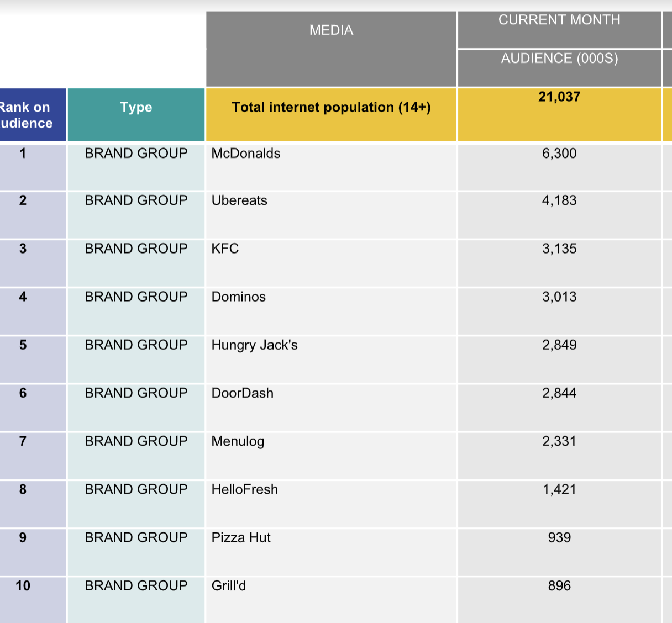
Task: Click the CURRENT MONTH header cell
Action: point(559,30)
